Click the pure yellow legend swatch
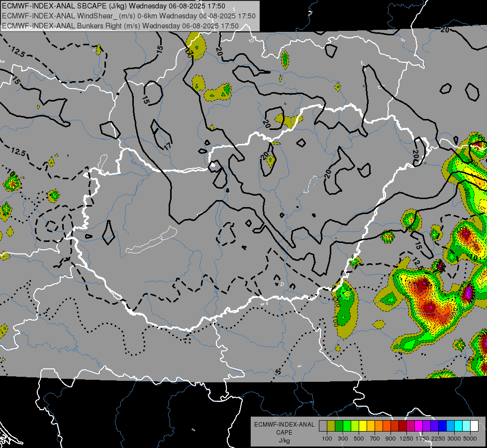This screenshot has height=448, width=487. pyautogui.click(x=363, y=426)
